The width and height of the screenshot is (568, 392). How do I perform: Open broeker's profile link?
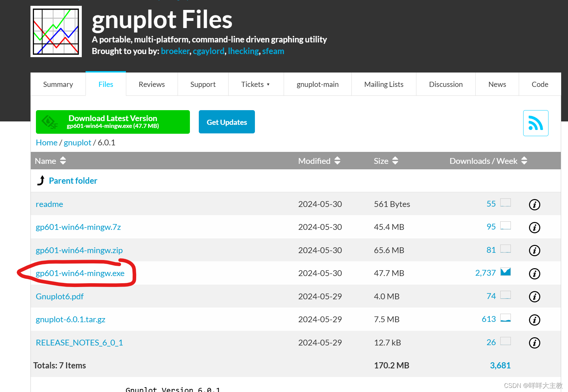tap(175, 51)
